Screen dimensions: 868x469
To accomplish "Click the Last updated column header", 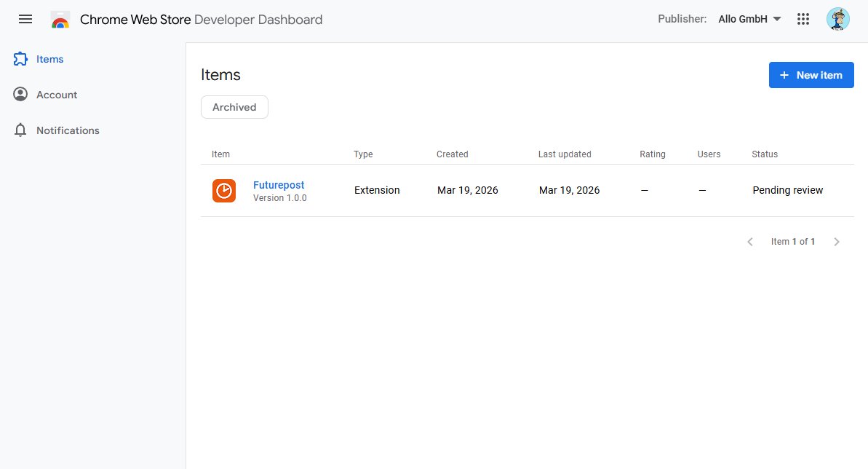I will point(565,154).
